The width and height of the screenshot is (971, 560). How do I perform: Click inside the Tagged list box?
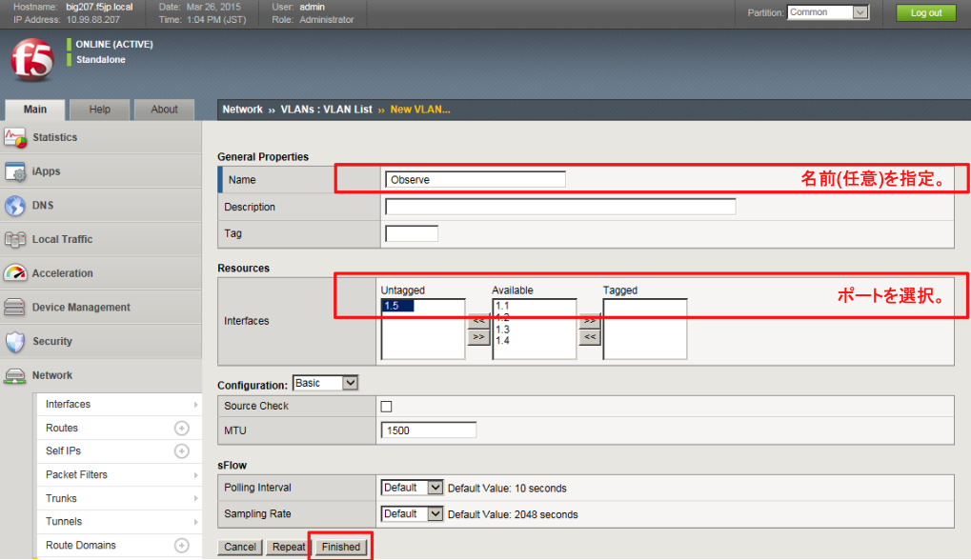click(645, 330)
